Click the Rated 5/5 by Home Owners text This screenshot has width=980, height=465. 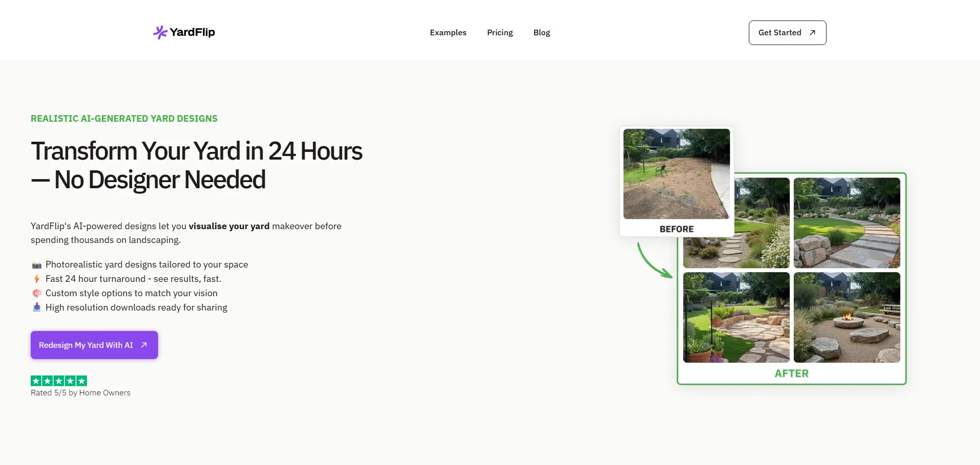80,393
